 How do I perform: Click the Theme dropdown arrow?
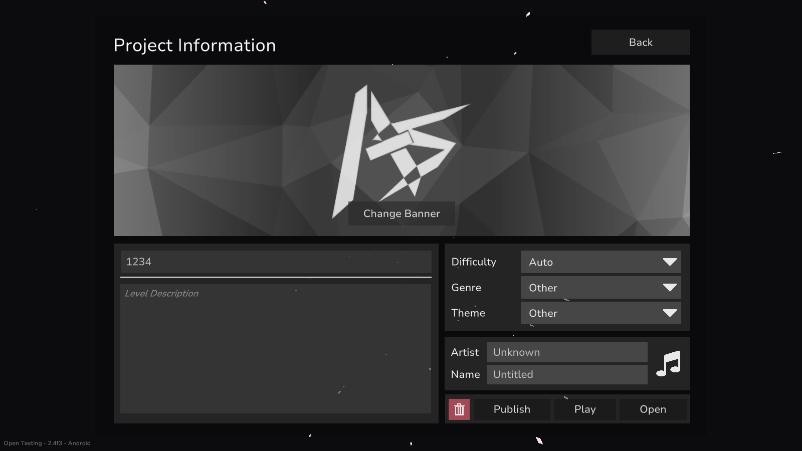669,313
